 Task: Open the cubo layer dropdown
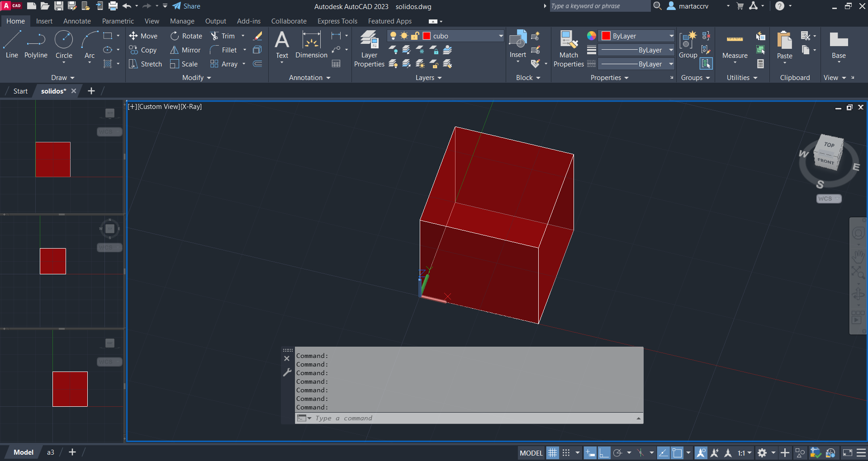pos(501,36)
